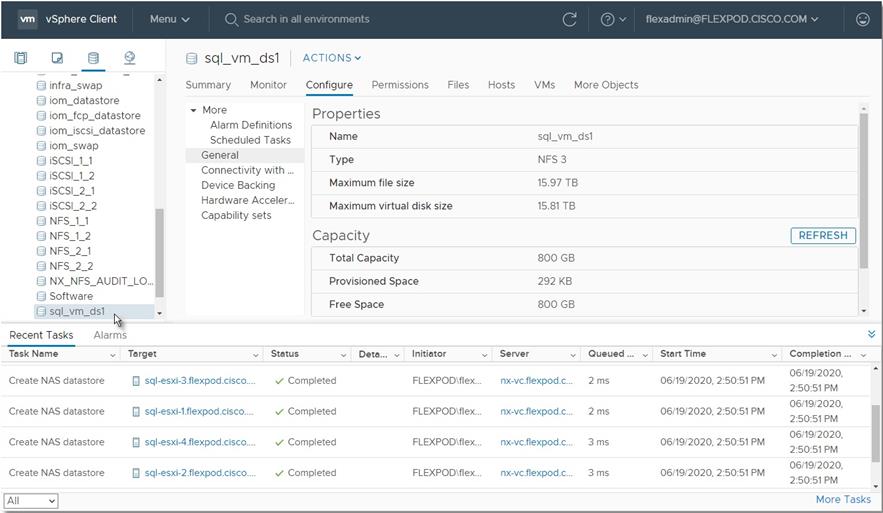Open the Server column filter arrow
Viewport: 883px width, 513px height.
coord(572,355)
